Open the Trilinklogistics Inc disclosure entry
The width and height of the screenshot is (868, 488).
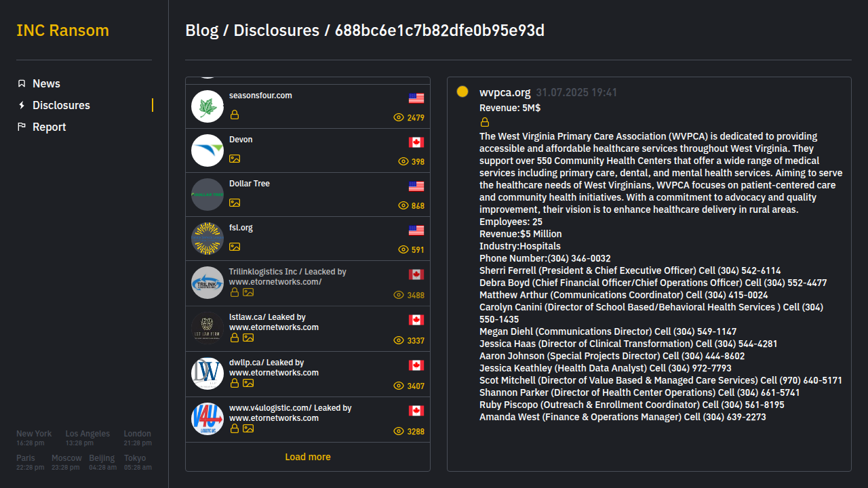[x=308, y=283]
